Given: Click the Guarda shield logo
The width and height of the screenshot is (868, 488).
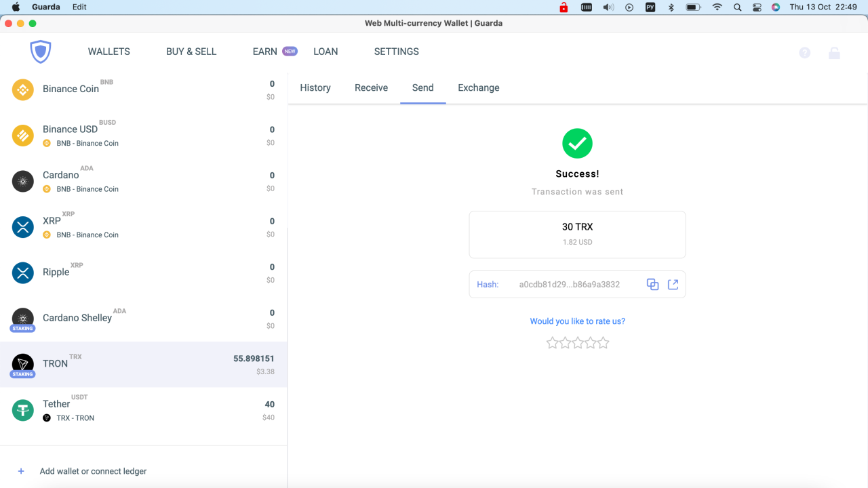Looking at the screenshot, I should click(x=40, y=52).
